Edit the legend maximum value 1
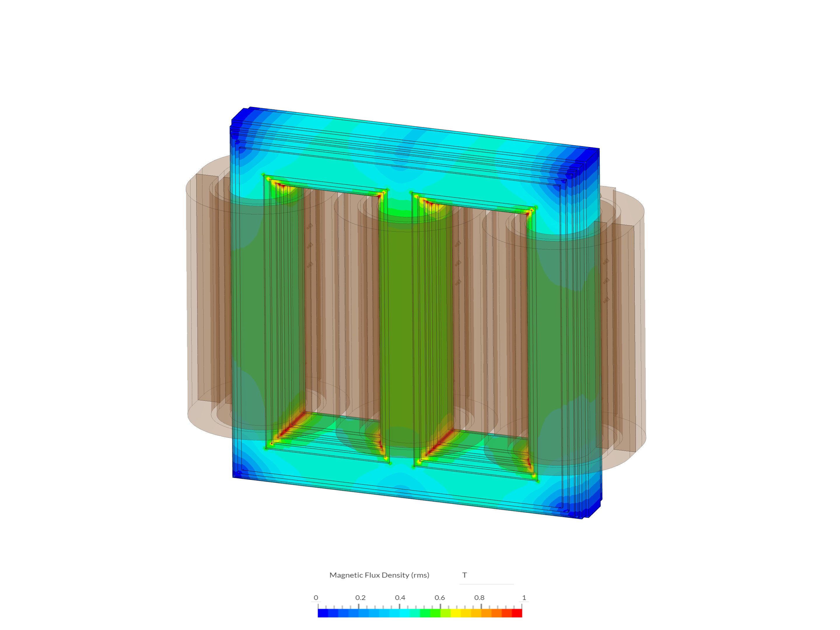The width and height of the screenshot is (840, 630). click(x=524, y=598)
